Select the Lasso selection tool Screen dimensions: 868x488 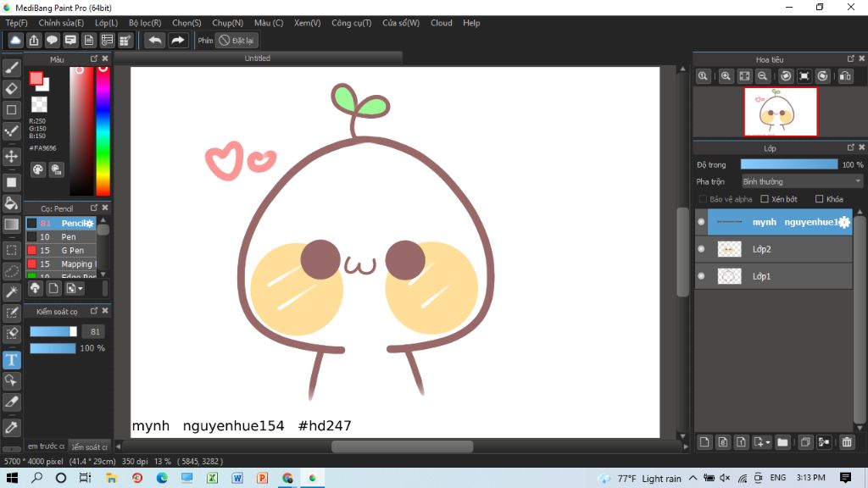[x=12, y=271]
